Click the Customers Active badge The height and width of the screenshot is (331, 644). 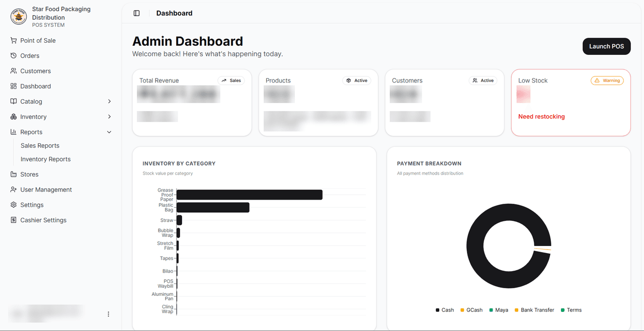click(483, 80)
